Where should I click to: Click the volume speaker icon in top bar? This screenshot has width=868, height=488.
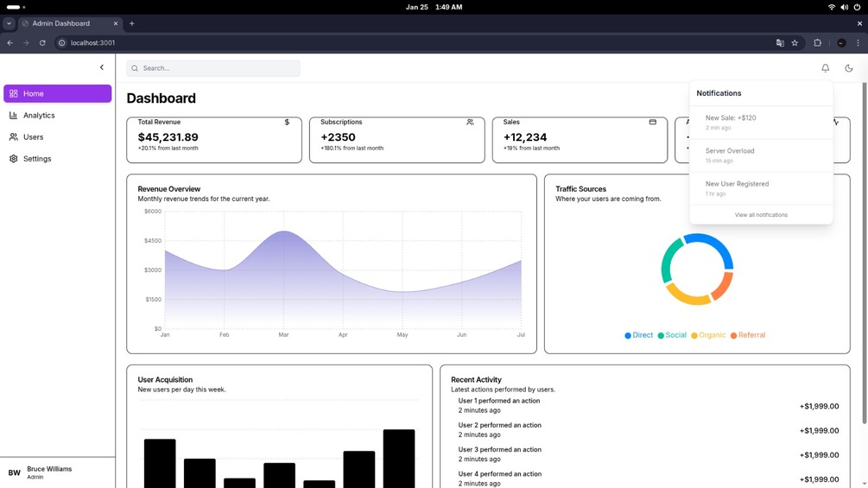point(844,7)
